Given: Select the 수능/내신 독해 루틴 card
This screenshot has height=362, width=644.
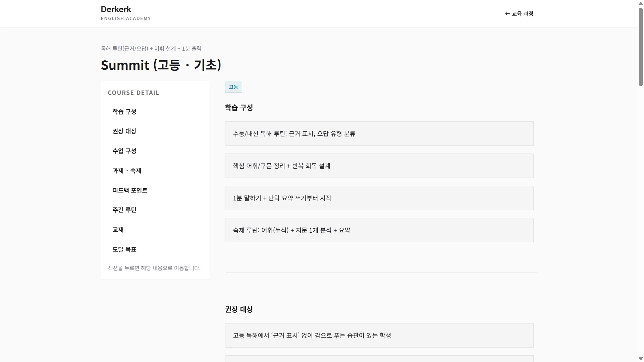Looking at the screenshot, I should pos(379,133).
